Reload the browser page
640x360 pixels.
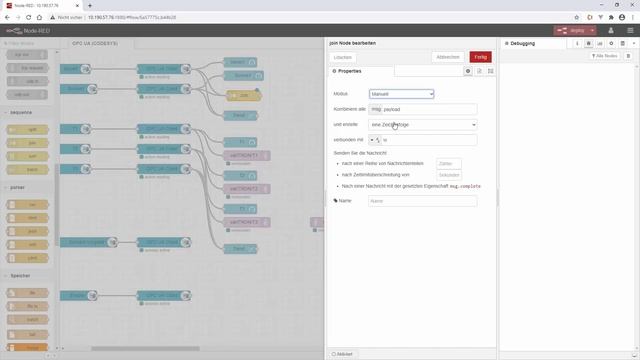pos(29,18)
